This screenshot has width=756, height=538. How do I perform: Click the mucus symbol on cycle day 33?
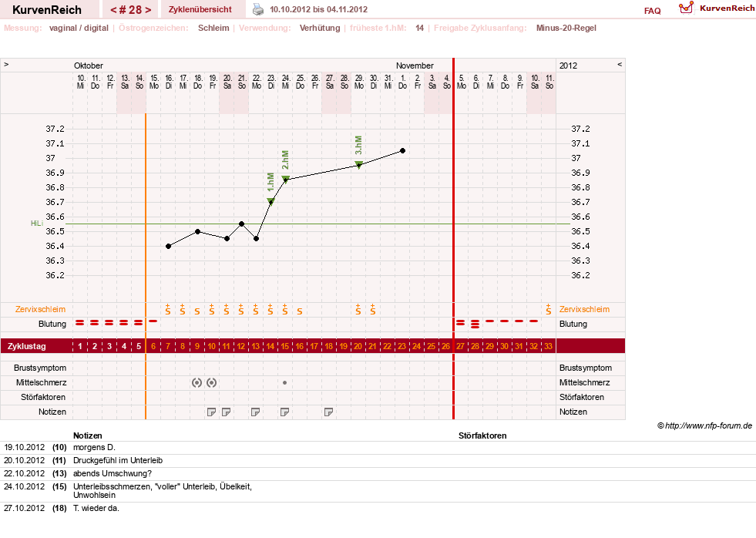548,310
